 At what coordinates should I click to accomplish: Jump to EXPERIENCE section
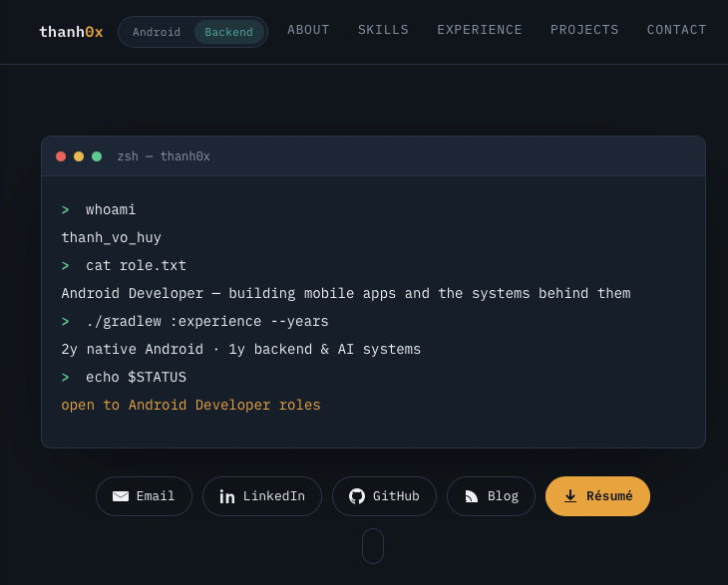click(480, 30)
